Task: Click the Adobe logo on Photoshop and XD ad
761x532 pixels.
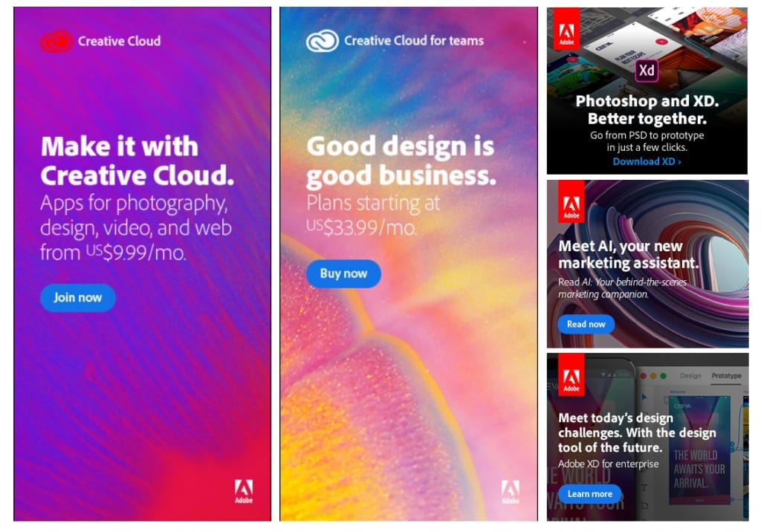Action: (566, 28)
